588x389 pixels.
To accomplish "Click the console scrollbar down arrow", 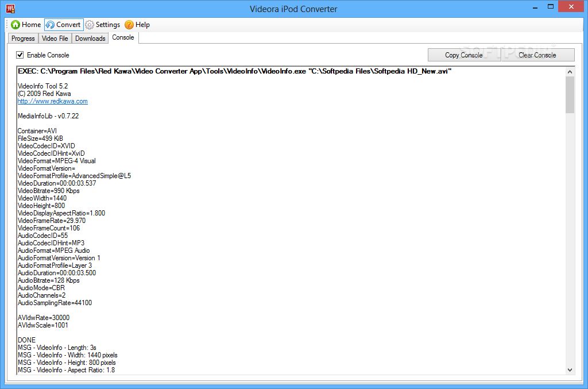I will pos(570,370).
